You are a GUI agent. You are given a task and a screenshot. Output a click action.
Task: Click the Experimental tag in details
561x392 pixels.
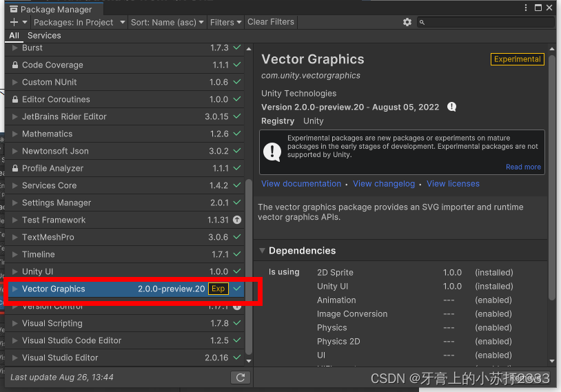click(518, 59)
